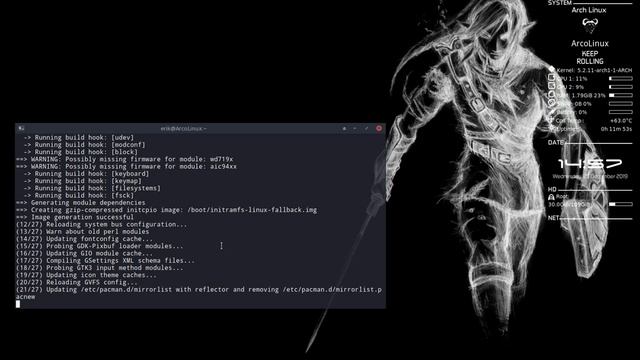Click the date line under the clock
640x360 pixels.
click(590, 176)
